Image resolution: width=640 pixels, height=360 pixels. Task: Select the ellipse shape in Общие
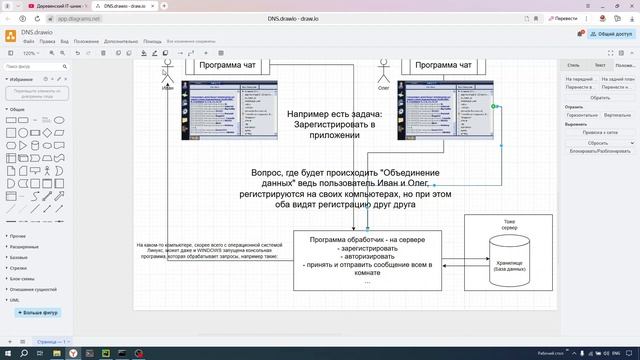[x=59, y=120]
